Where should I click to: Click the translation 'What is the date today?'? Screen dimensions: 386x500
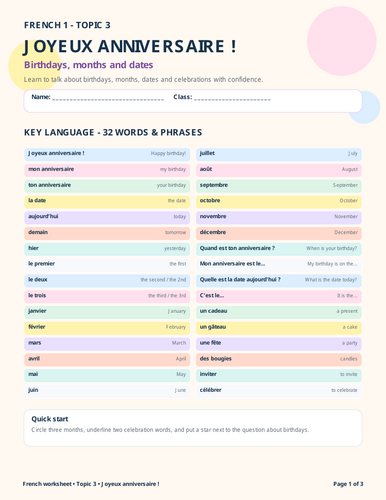pyautogui.click(x=331, y=280)
